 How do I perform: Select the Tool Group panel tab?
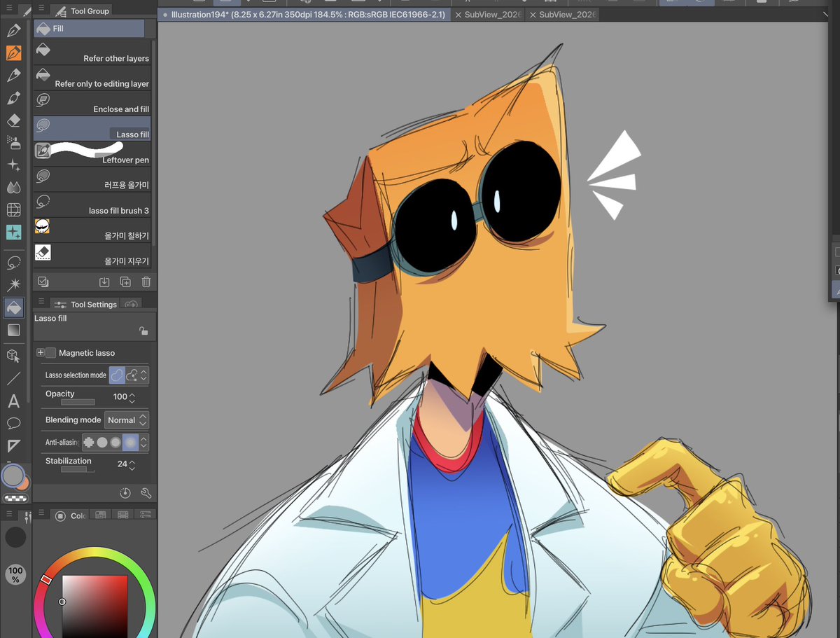(81, 11)
